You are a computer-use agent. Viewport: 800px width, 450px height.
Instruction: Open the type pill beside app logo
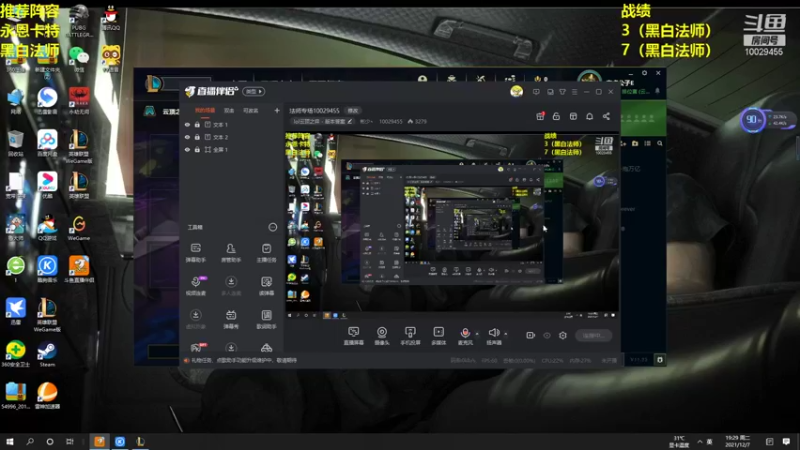pos(254,91)
